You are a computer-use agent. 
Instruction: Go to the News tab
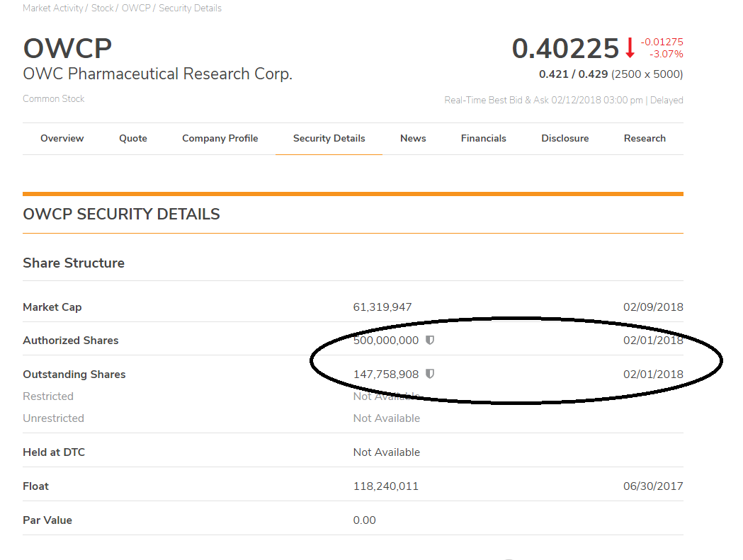[x=413, y=138]
